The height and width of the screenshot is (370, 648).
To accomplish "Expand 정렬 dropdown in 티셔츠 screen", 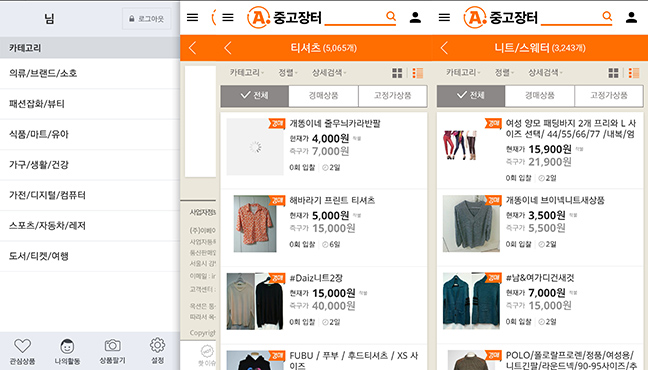I will pos(288,73).
